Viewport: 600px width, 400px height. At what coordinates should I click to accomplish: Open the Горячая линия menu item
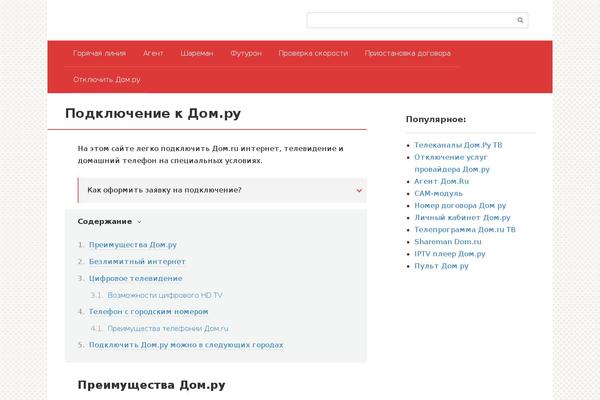pos(99,54)
